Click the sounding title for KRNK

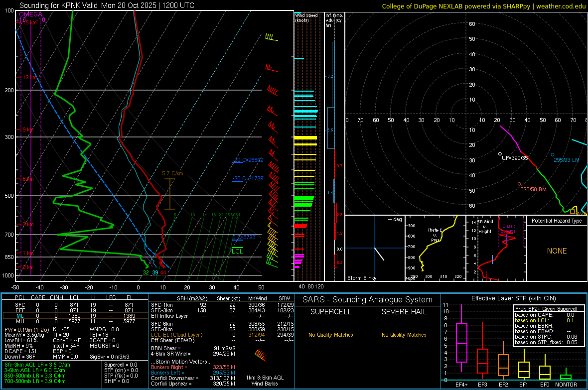tap(107, 5)
